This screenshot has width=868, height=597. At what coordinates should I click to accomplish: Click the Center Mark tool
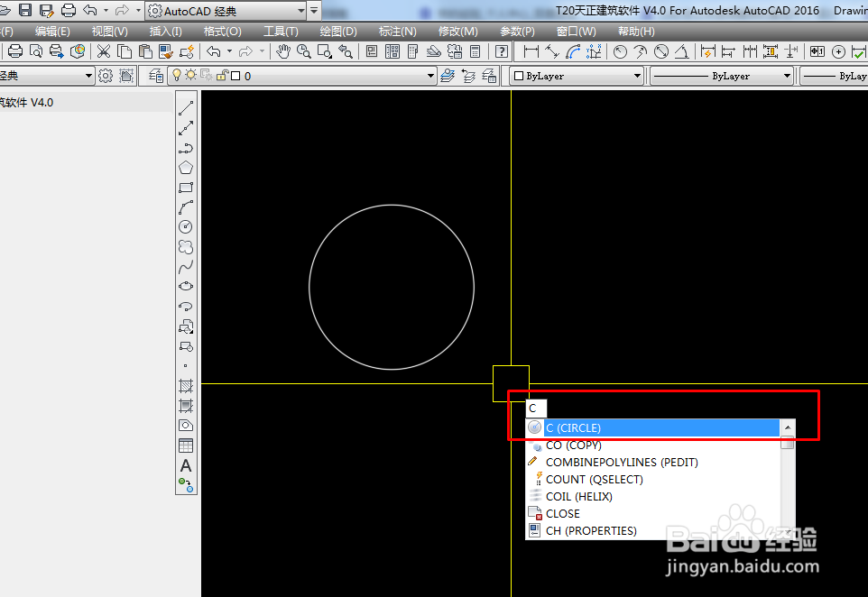[x=838, y=52]
